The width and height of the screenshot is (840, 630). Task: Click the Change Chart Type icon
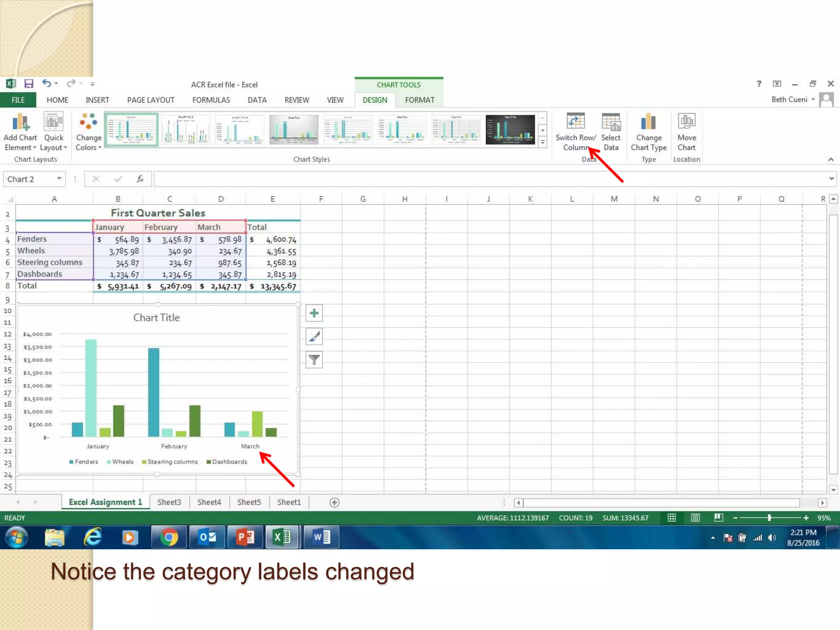click(648, 122)
